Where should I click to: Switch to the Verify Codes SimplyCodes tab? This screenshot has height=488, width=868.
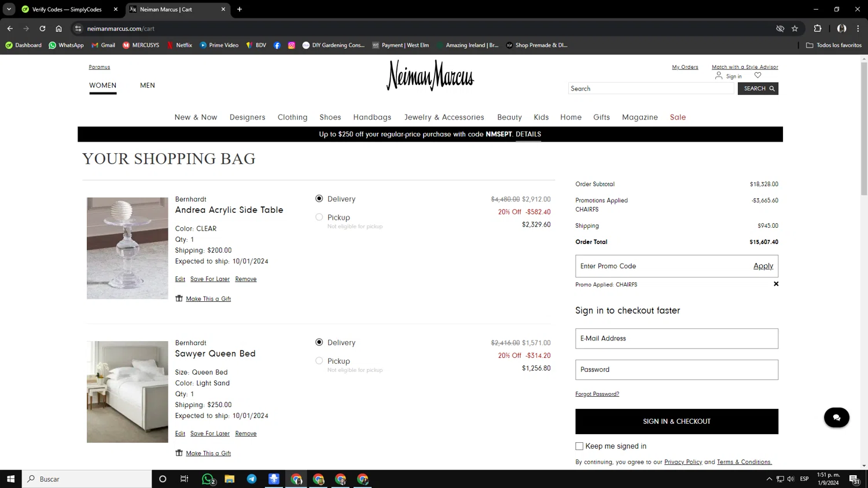point(67,9)
